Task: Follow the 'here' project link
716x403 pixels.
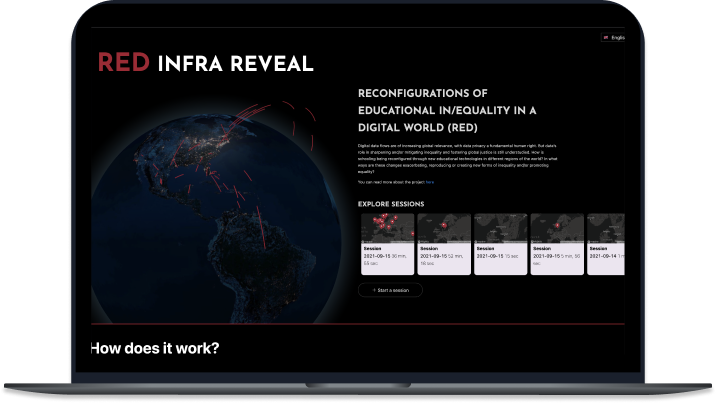Action: (x=429, y=182)
